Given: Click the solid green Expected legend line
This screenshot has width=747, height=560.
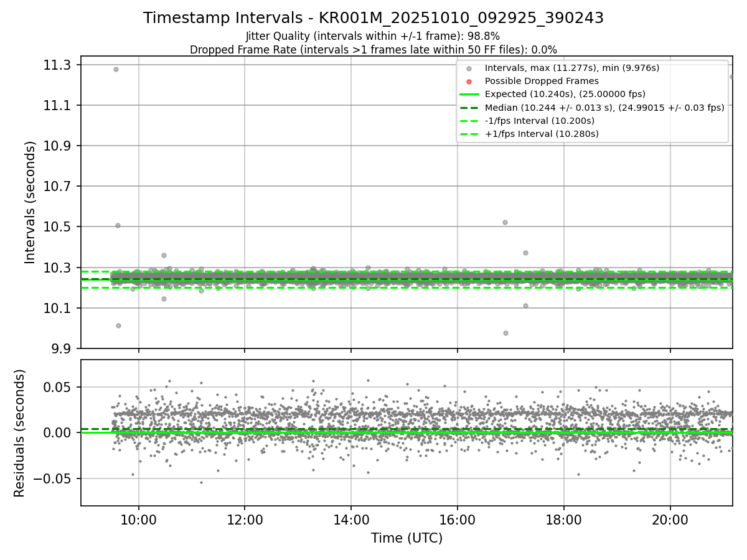Looking at the screenshot, I should click(469, 94).
